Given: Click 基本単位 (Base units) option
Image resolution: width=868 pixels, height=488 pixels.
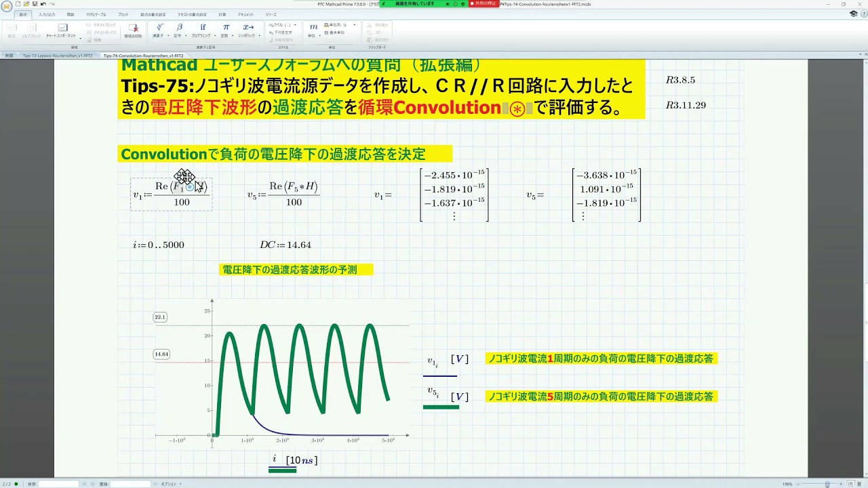Looking at the screenshot, I should click(x=334, y=32).
